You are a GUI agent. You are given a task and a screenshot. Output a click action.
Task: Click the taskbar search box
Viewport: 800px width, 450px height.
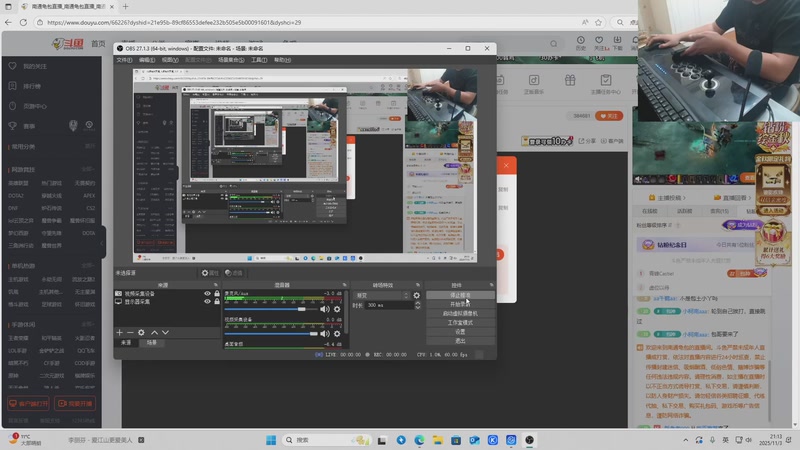pos(327,440)
